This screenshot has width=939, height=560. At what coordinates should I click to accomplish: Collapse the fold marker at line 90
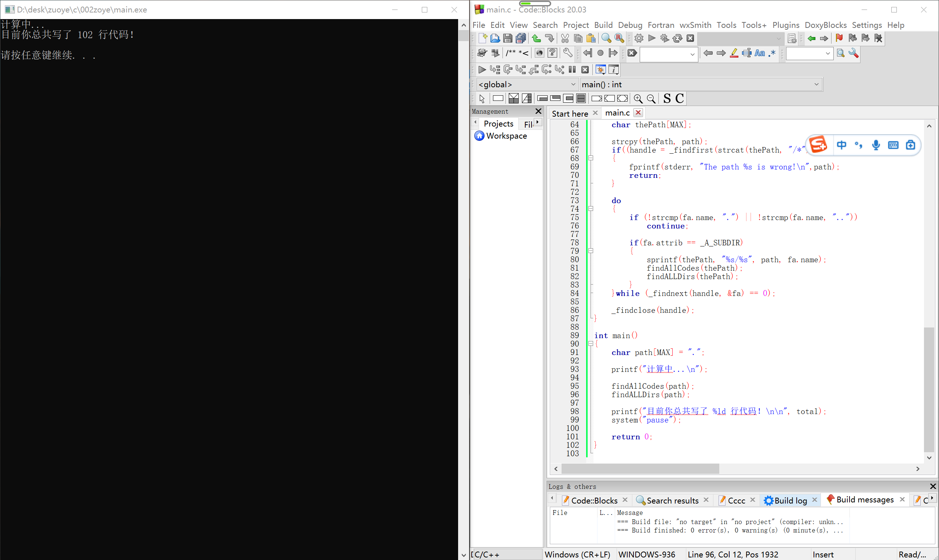591,343
